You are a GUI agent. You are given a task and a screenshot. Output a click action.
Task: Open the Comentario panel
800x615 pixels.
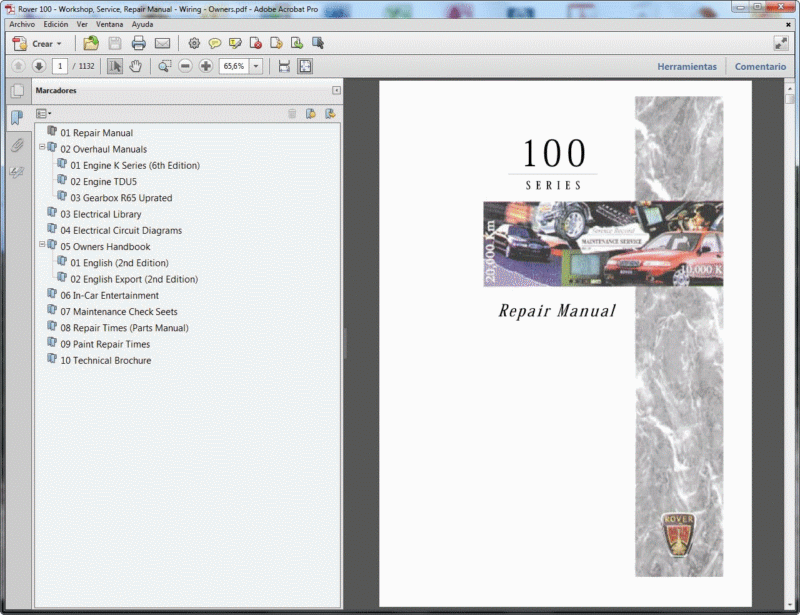[x=760, y=66]
